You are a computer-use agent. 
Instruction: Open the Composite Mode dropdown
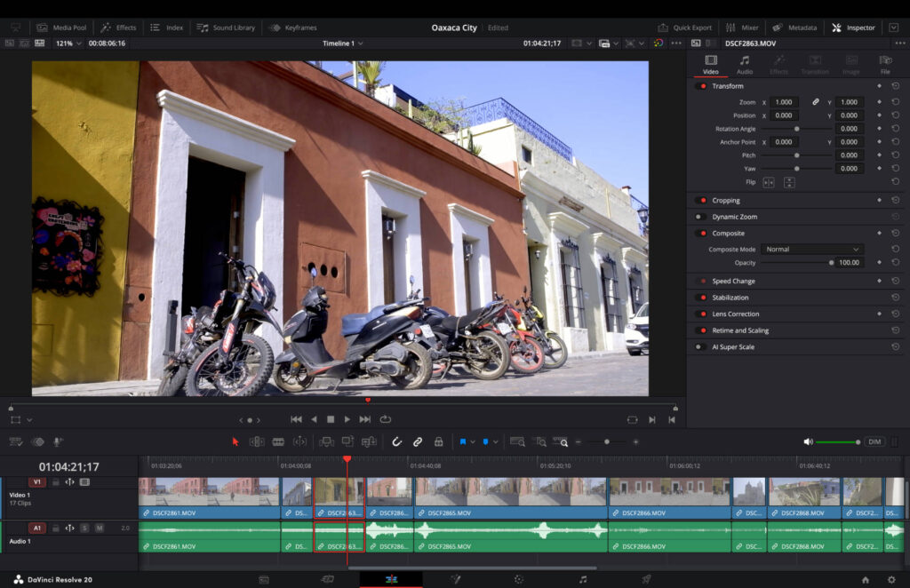(x=812, y=250)
